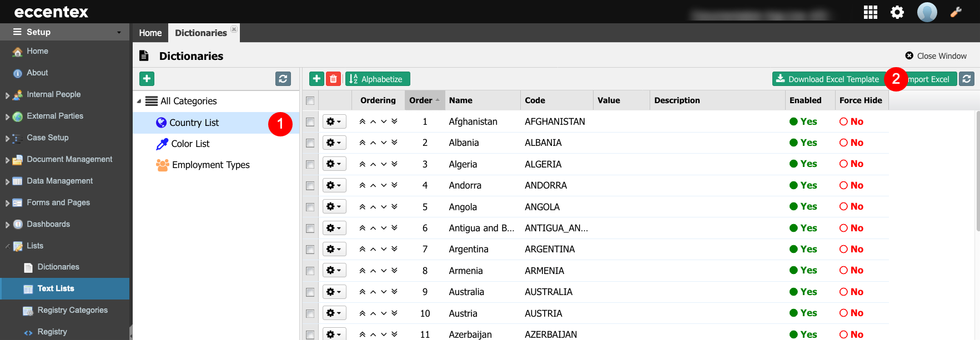Open the apps grid icon
Screen dimensions: 980x340
click(870, 12)
